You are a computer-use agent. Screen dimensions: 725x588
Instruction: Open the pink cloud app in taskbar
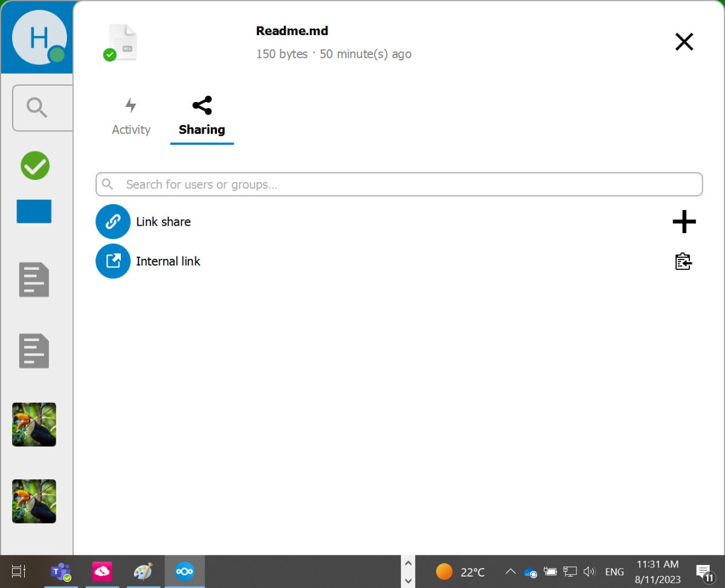tap(102, 571)
